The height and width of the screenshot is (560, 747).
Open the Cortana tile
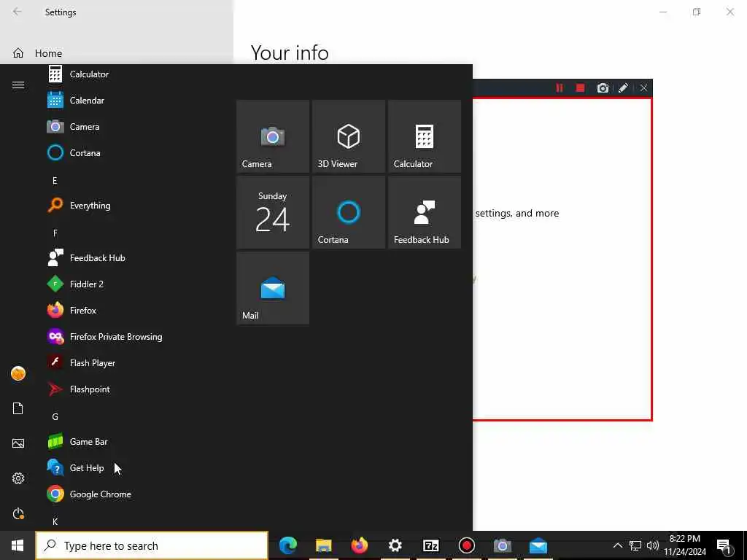(349, 212)
